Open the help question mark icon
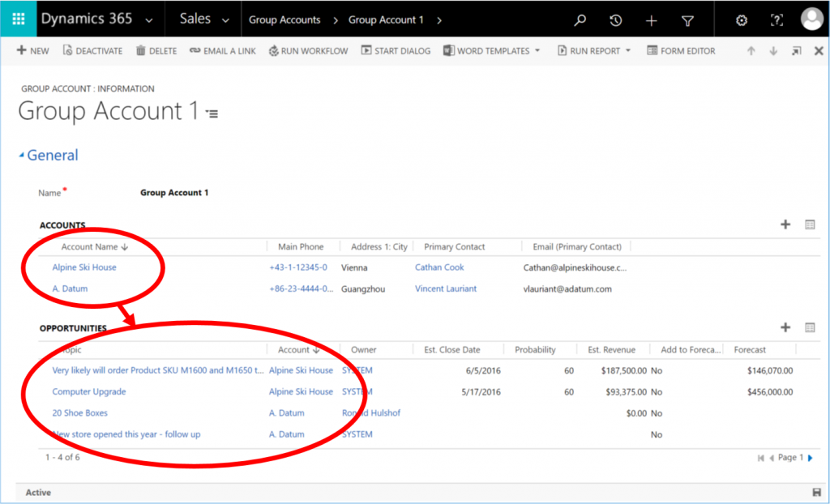830x504 pixels. pos(777,20)
